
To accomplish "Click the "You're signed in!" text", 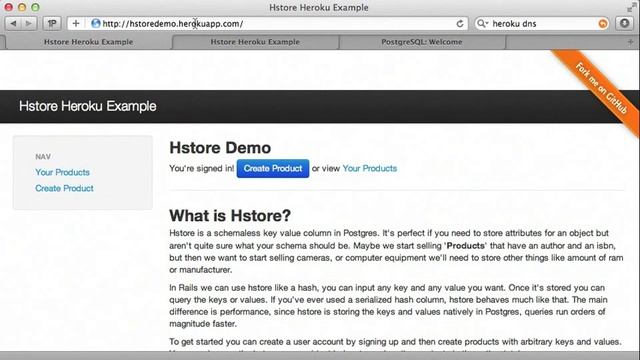I will (x=202, y=169).
